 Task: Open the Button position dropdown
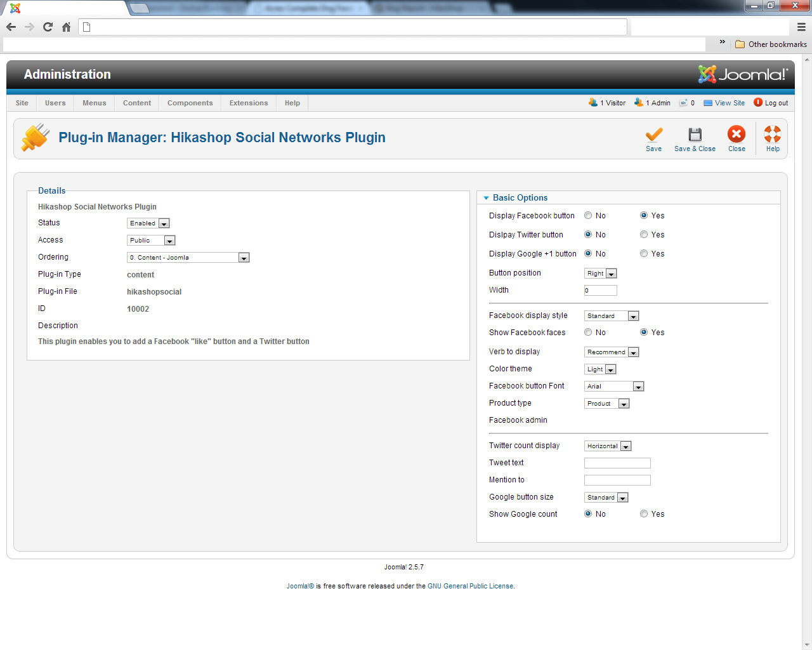(x=601, y=274)
